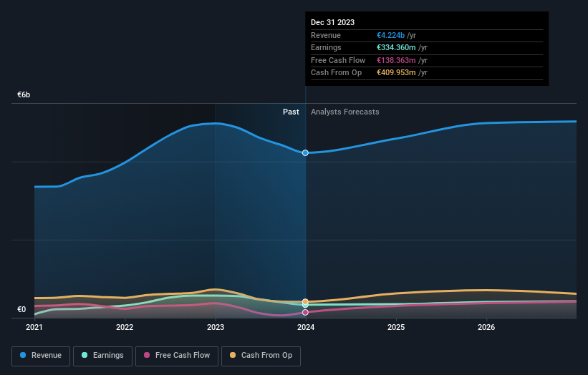Image resolution: width=588 pixels, height=375 pixels.
Task: Click the €334.360m earnings value
Action: 396,47
